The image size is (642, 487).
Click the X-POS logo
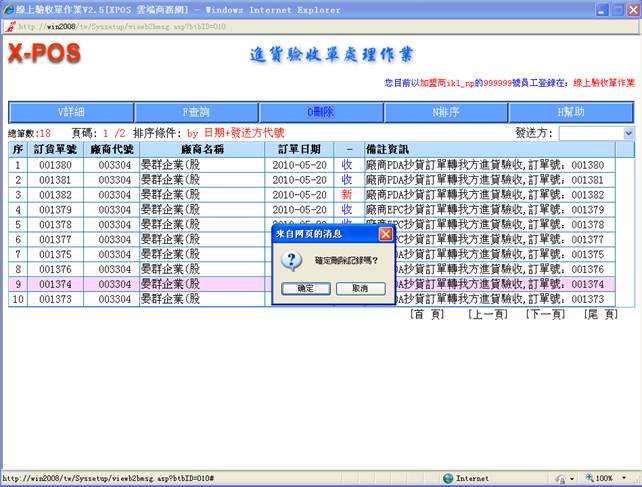tap(46, 54)
